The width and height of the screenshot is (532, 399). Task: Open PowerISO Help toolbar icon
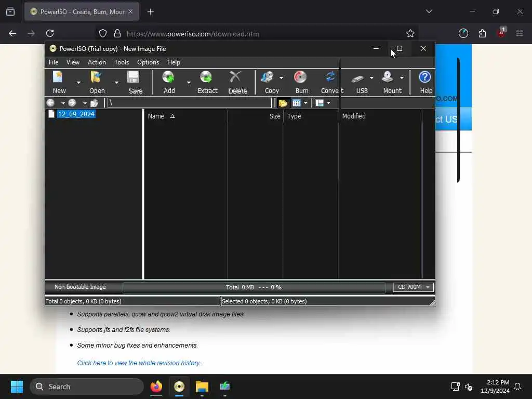point(425,77)
